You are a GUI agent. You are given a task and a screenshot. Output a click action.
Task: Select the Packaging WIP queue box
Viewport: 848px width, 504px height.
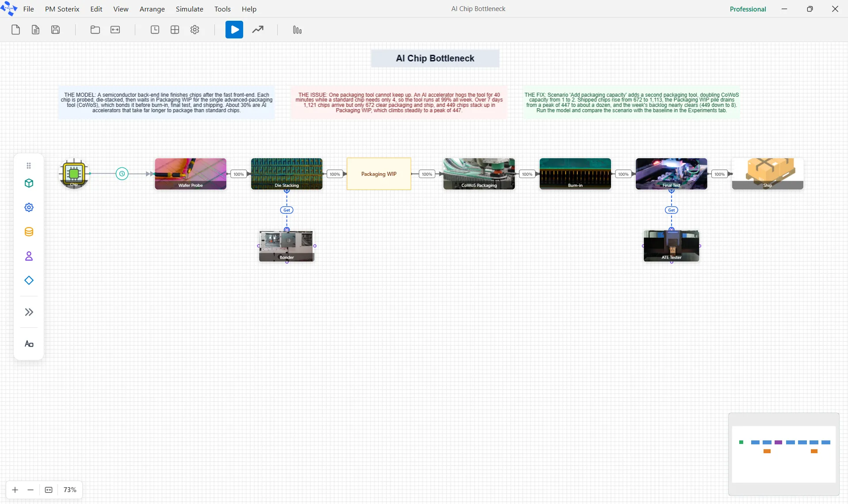(x=379, y=174)
